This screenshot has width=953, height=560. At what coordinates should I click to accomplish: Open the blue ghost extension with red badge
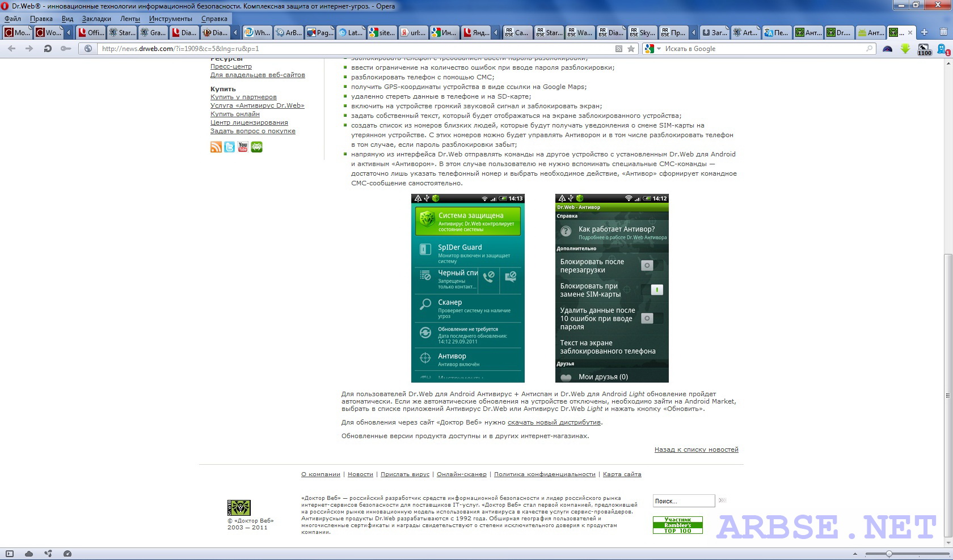[x=943, y=49]
